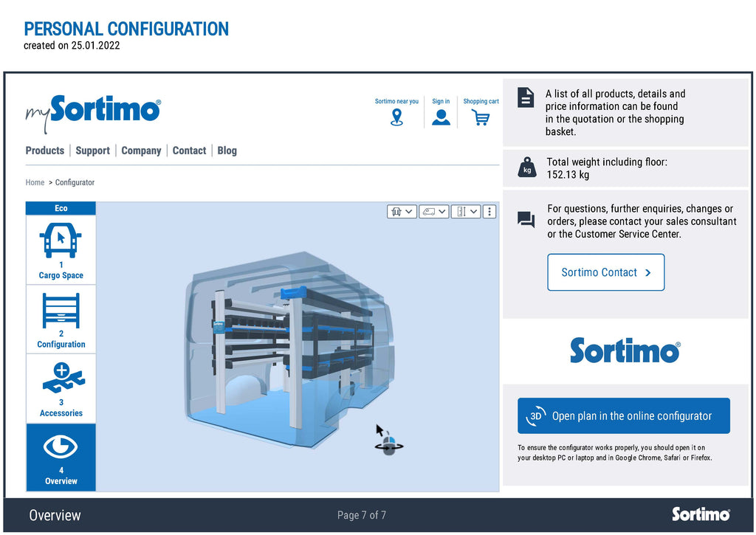Click the Eco header label
This screenshot has height=535, width=756.
61,208
